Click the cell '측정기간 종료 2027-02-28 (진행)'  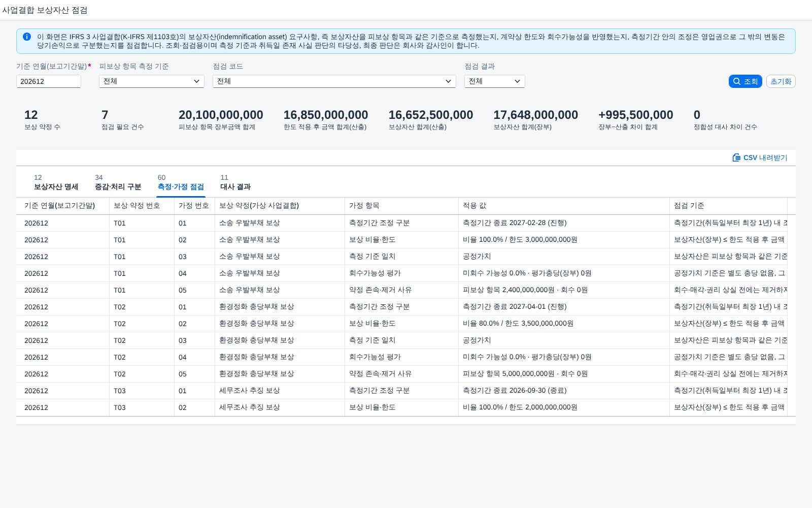tap(564, 223)
